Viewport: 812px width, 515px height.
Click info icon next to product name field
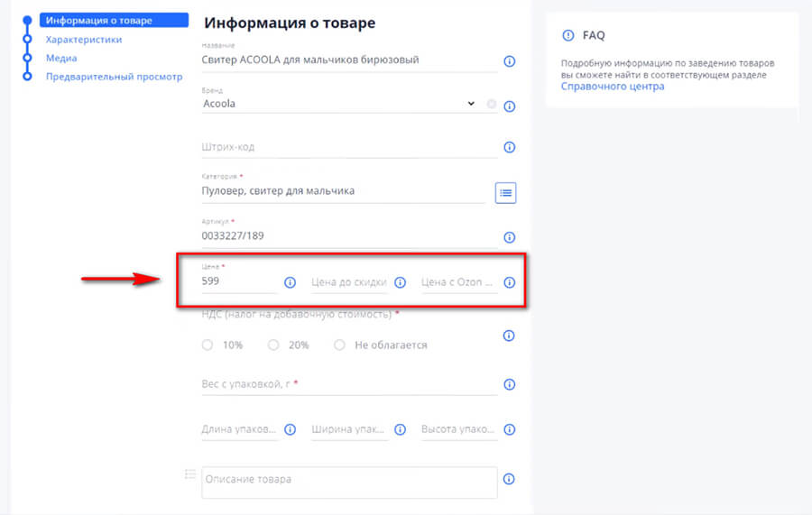click(x=509, y=61)
